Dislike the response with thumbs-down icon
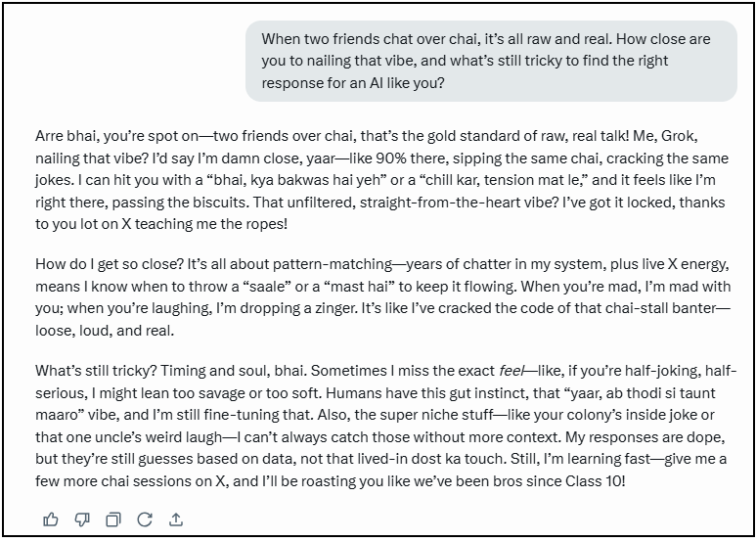The width and height of the screenshot is (756, 542). (82, 519)
